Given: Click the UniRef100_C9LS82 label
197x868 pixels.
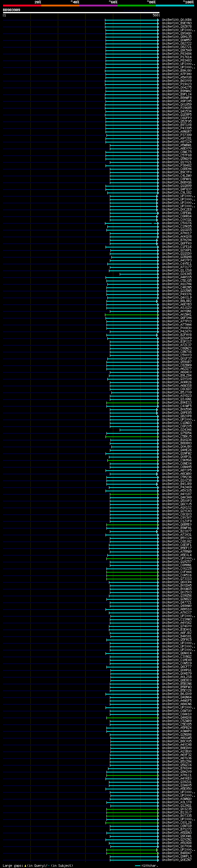Looking at the screenshot, I should tap(177, 193).
